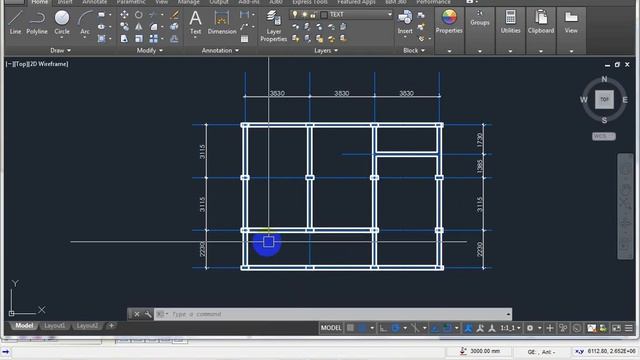Open the Properties color wheel panel
This screenshot has height=360, width=640.
point(449,22)
